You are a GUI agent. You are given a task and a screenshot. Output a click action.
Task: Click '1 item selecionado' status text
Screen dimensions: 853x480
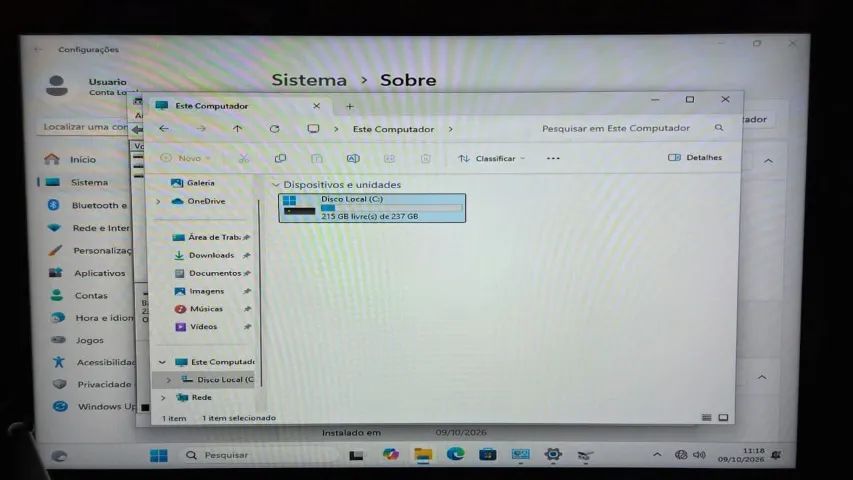[x=239, y=418]
